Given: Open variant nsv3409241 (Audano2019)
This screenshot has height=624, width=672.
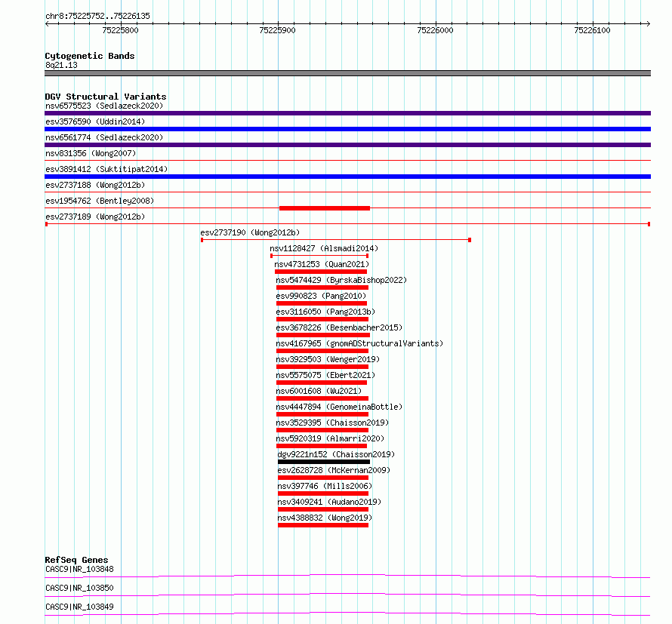Looking at the screenshot, I should pos(329,502).
